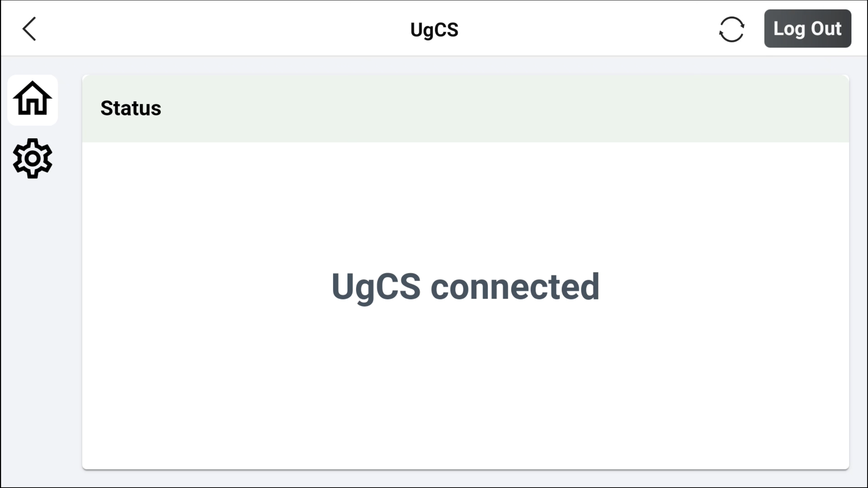Open the Home sidebar icon

click(x=33, y=100)
